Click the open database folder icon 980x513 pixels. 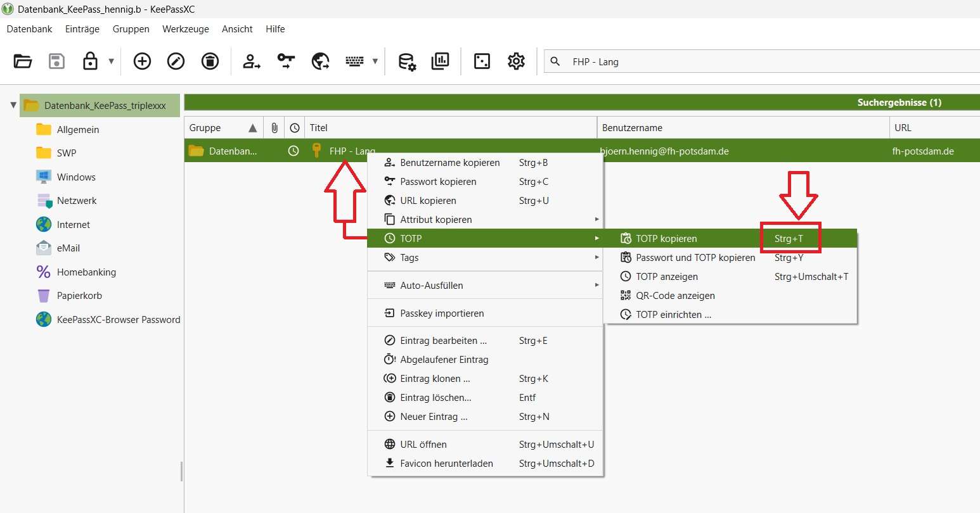[23, 61]
